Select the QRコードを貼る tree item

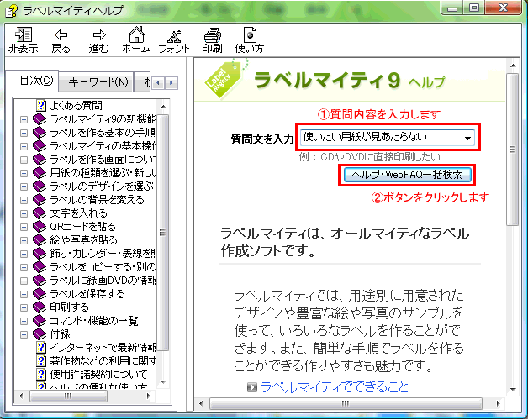tap(83, 227)
